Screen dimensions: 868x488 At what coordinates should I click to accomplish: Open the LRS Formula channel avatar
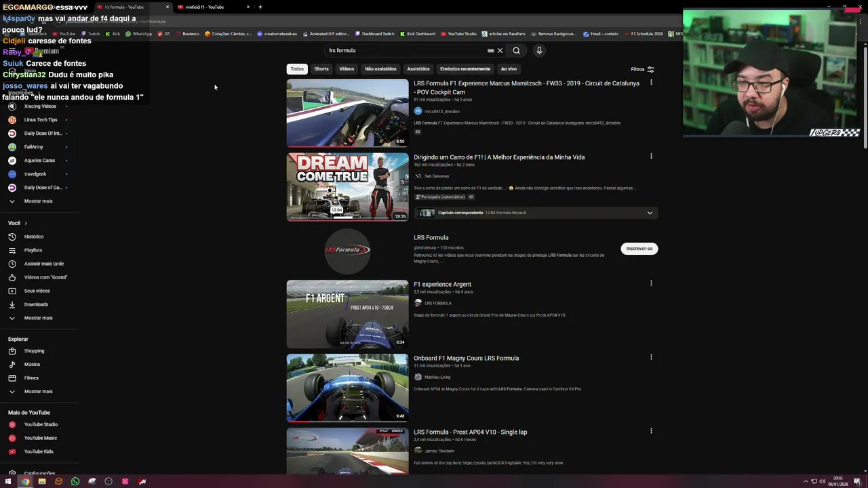point(347,250)
